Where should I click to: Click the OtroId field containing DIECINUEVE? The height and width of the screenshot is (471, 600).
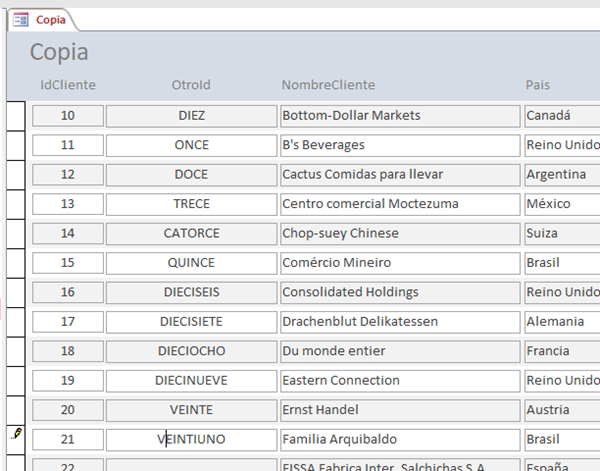click(191, 381)
